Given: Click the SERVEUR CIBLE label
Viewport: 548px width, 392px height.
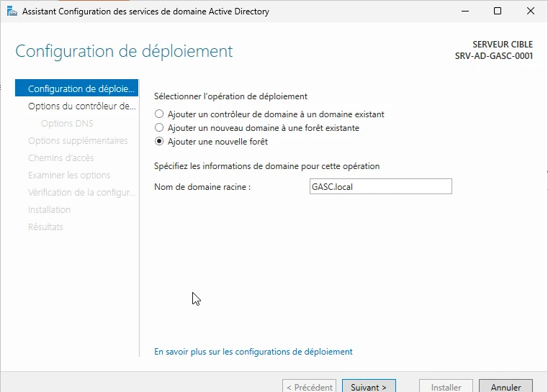Looking at the screenshot, I should (x=503, y=45).
